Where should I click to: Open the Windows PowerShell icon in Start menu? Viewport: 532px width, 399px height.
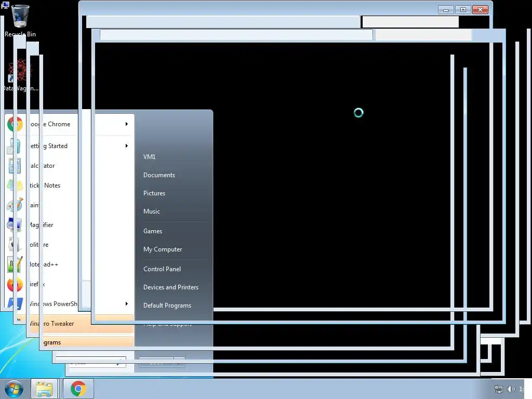tap(15, 303)
